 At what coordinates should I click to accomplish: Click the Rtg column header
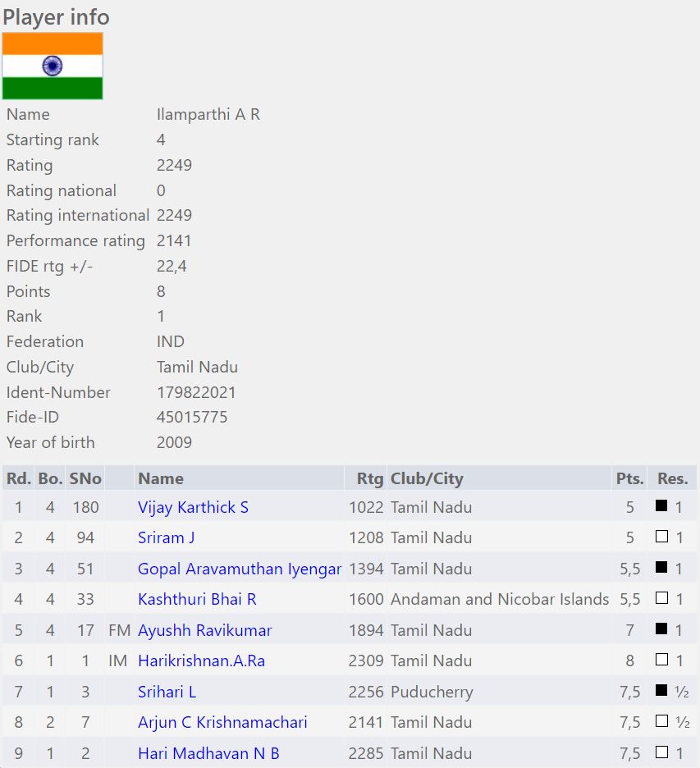tap(370, 478)
